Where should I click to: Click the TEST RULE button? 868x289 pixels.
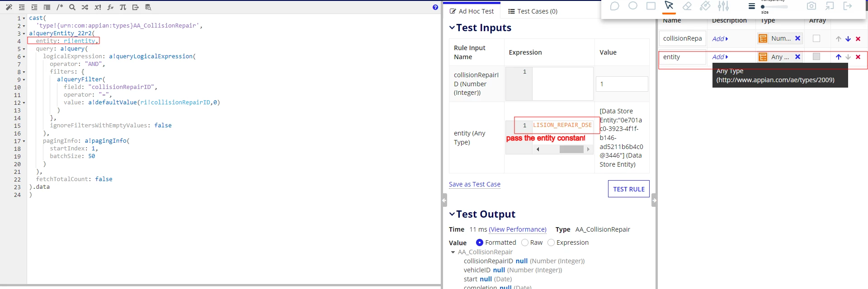[629, 189]
